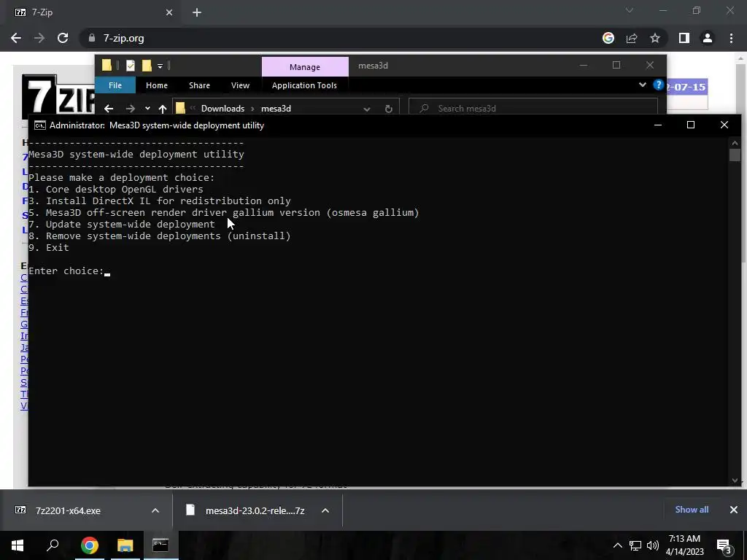
Task: Click Explorer quick access properties icon
Action: tap(130, 66)
